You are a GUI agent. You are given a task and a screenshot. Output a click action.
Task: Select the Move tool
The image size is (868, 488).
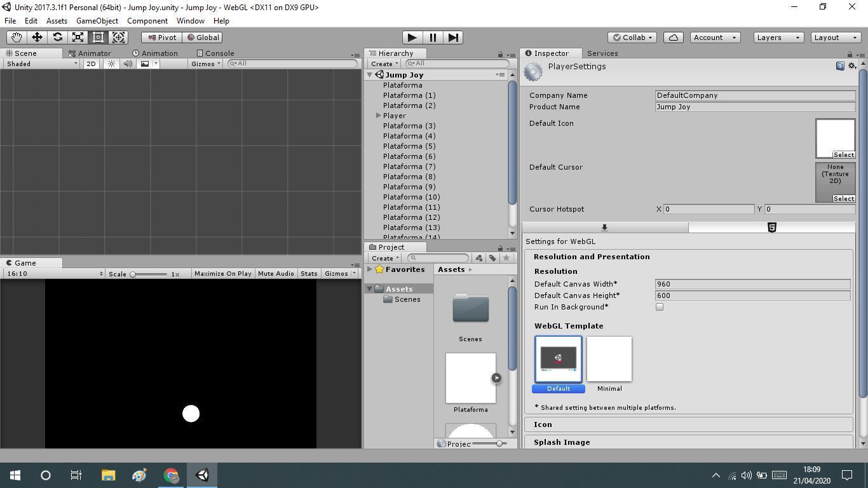pos(37,37)
